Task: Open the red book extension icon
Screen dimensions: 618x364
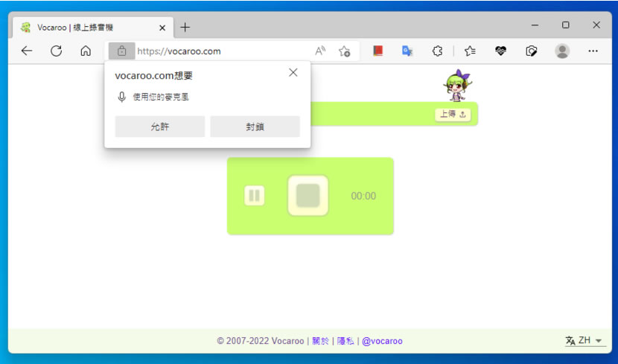Action: (378, 51)
